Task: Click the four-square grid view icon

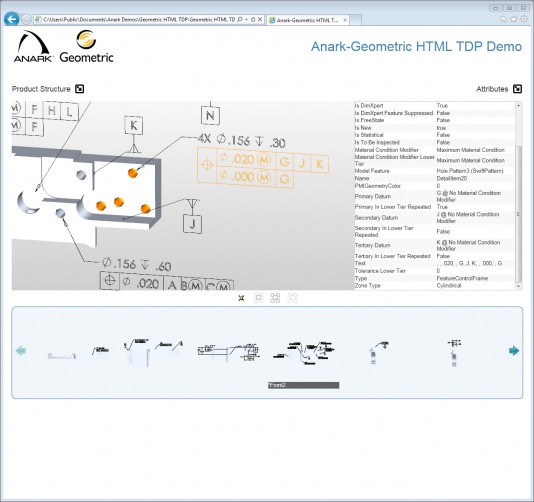Action: coord(275,298)
